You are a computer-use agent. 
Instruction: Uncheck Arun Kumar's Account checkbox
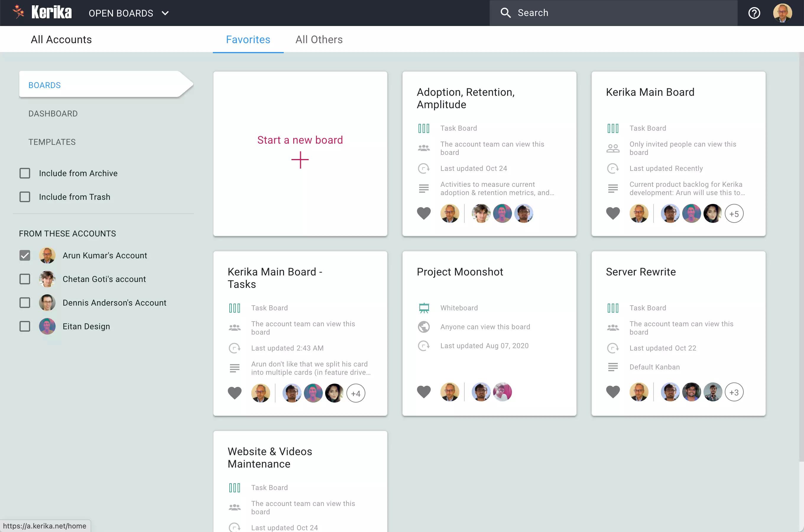25,255
